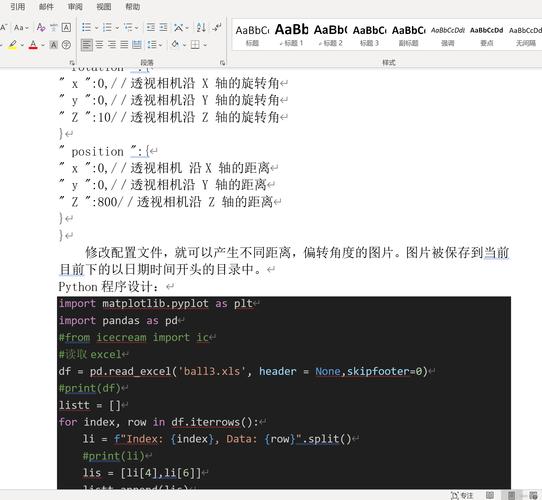Viewport: 542px width, 500px height.
Task: Click the change case Aa button
Action: [19, 27]
